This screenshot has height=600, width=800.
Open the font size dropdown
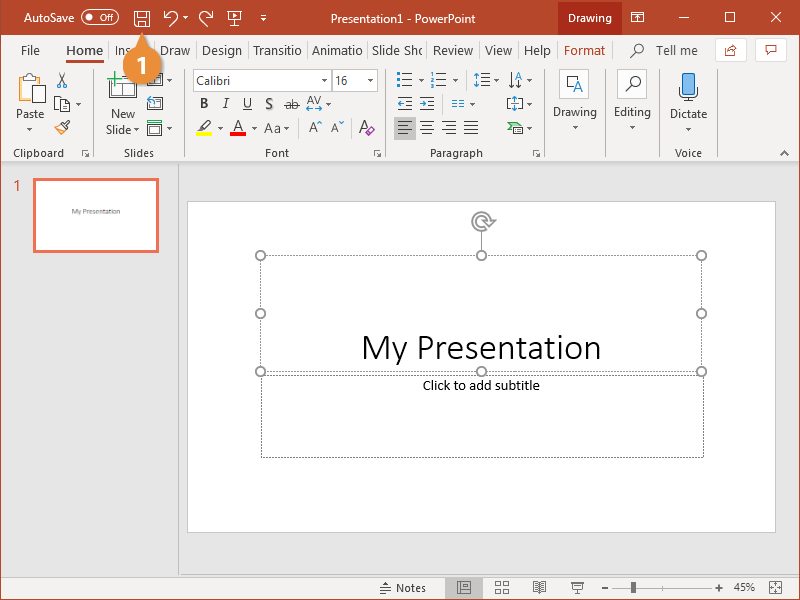click(369, 80)
